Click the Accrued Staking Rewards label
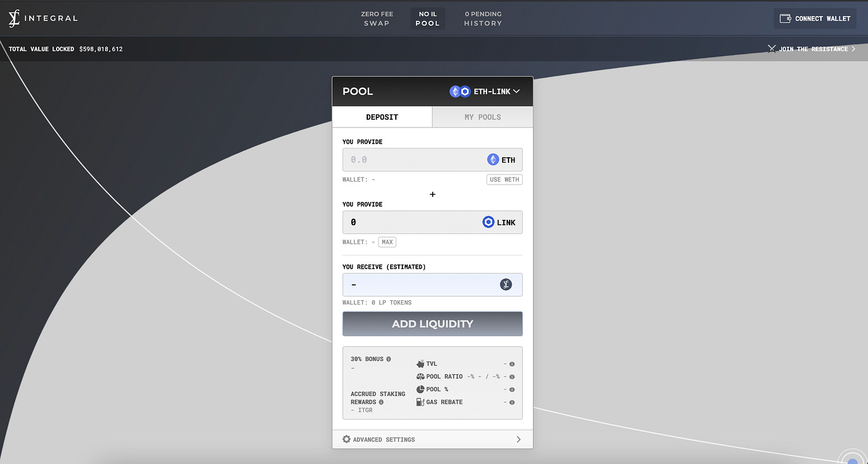 tap(378, 398)
